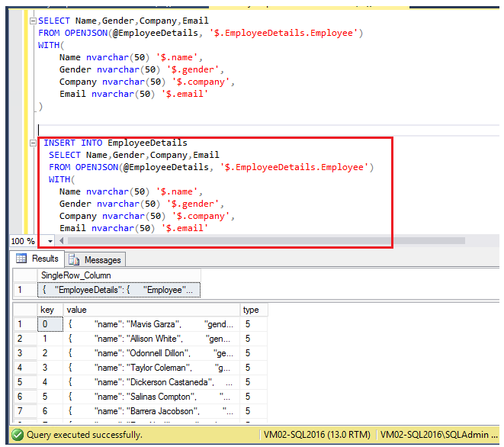Click key cell 6 in Barrera Jacobson row
This screenshot has width=504, height=447.
(50, 411)
